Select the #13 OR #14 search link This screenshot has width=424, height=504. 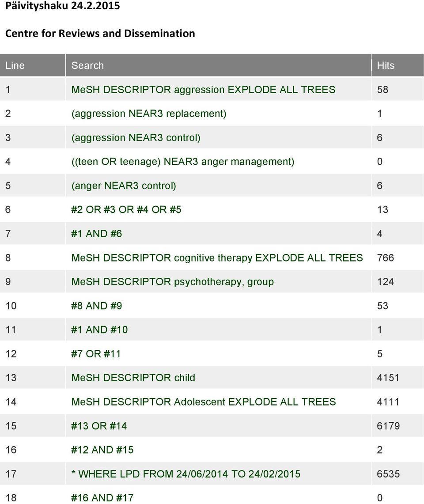(x=99, y=426)
